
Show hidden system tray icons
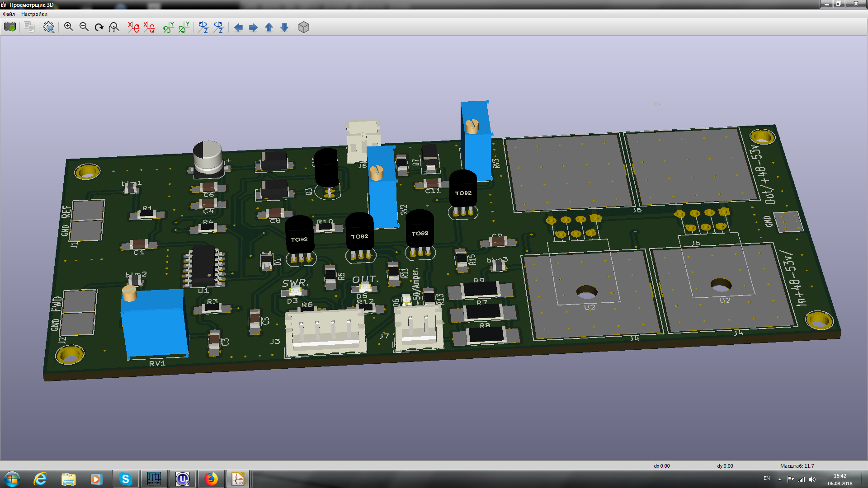tap(779, 479)
